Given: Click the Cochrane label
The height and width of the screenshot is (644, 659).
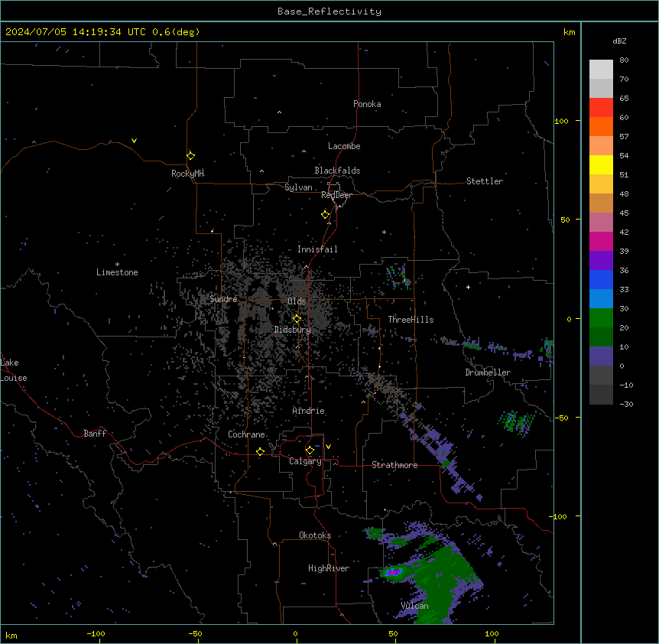Looking at the screenshot, I should click(x=246, y=434).
